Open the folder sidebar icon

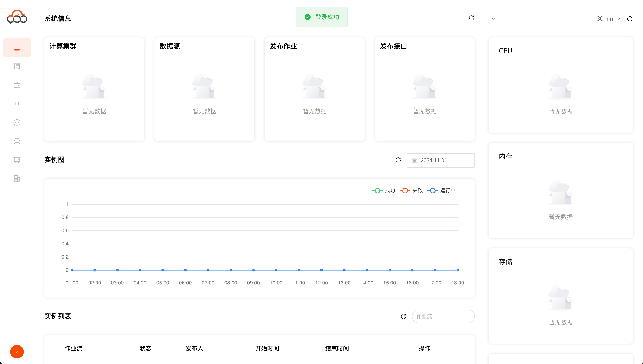(x=17, y=85)
